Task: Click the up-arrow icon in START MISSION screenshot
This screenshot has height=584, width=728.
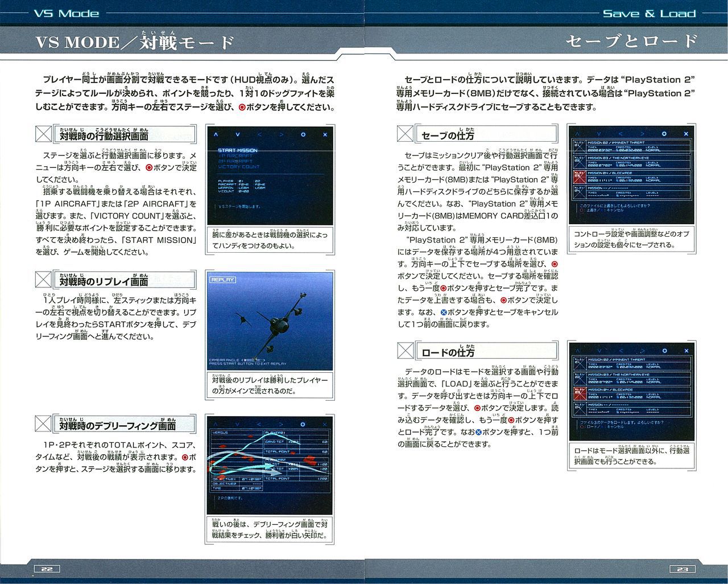Action: (216, 135)
